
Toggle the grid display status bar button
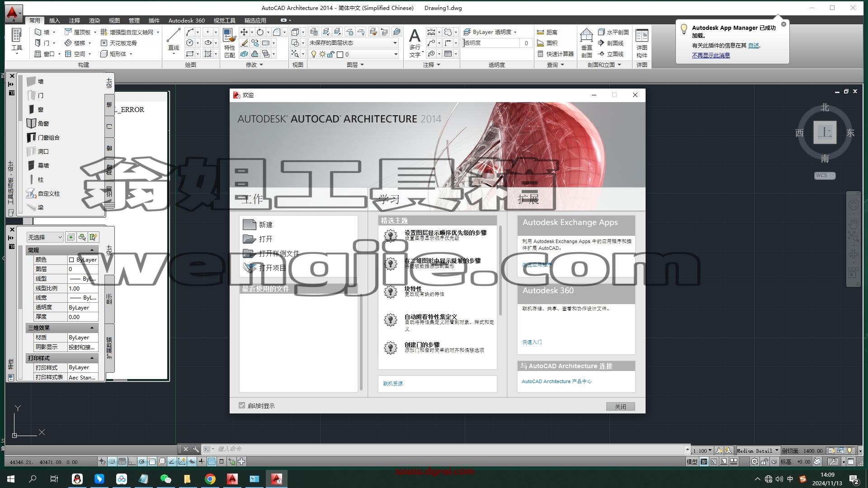tap(122, 461)
